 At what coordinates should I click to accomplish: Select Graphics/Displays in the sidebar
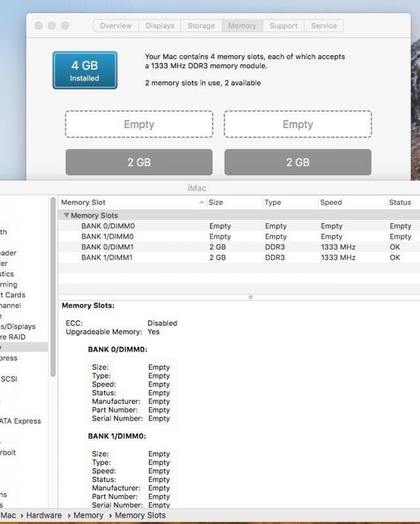coord(18,327)
